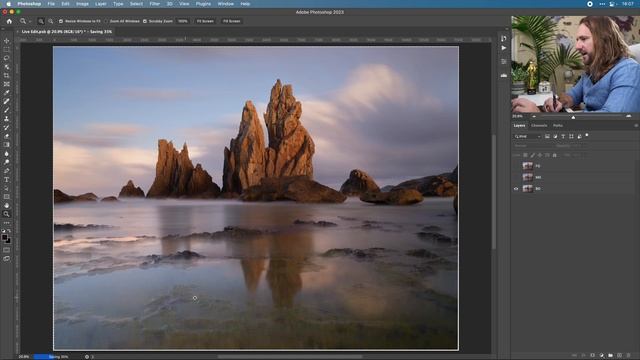Image resolution: width=640 pixels, height=360 pixels.
Task: Select the Crop tool
Action: 7,76
